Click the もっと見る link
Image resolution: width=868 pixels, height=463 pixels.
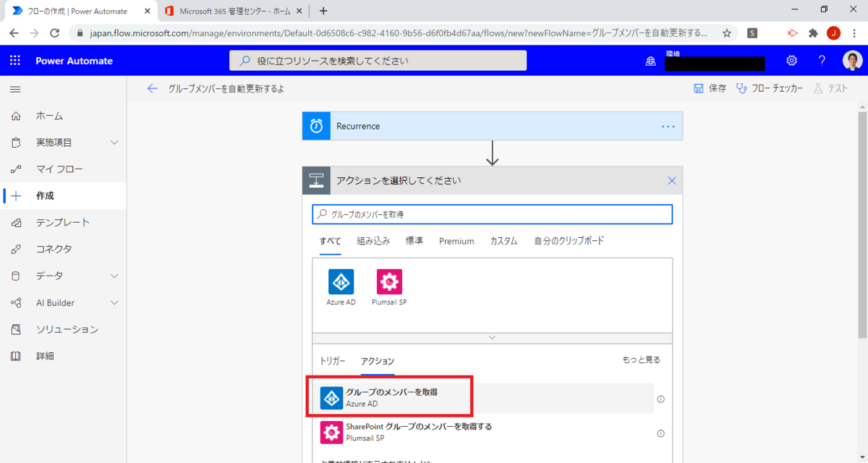tap(641, 360)
